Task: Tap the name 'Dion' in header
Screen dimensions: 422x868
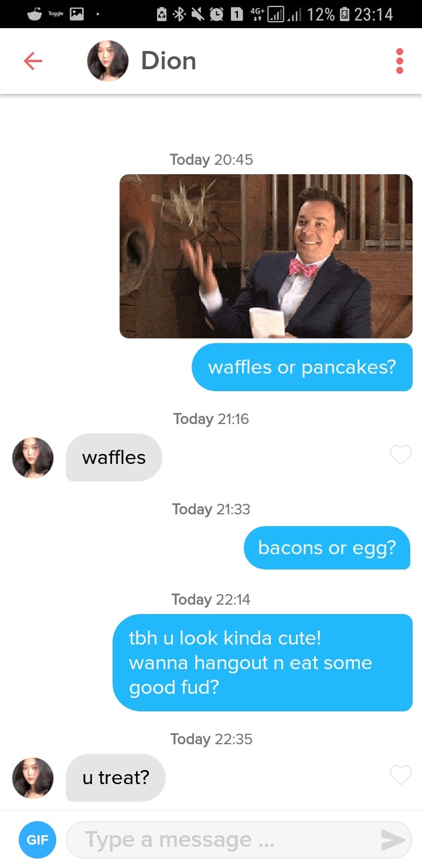Action: coord(168,61)
